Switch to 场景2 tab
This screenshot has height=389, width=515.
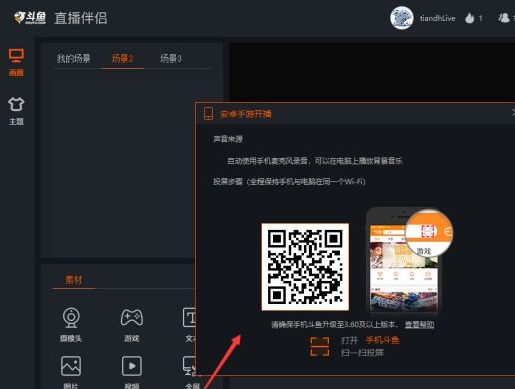(x=122, y=59)
